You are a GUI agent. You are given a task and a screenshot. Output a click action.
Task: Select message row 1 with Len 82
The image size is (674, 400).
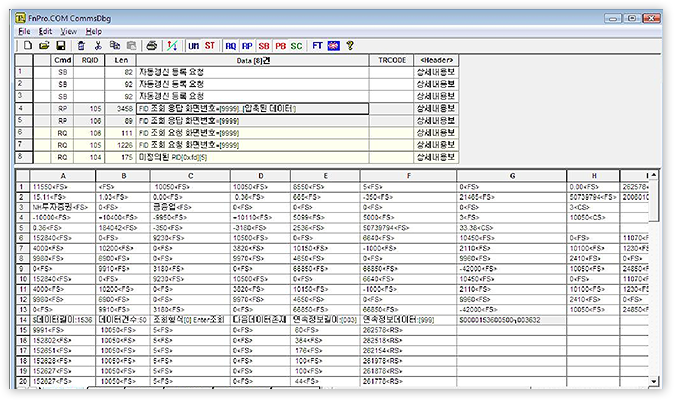click(x=237, y=72)
